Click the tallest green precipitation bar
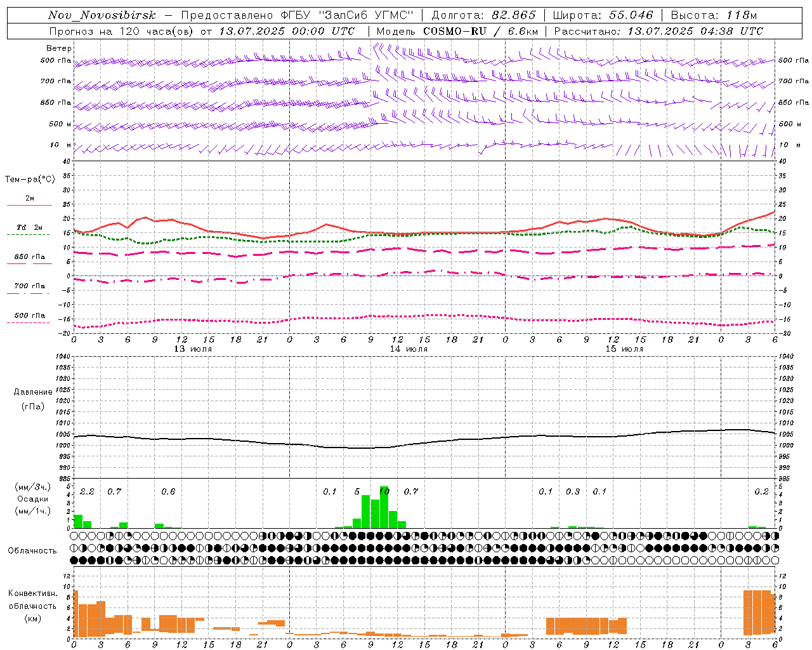Image resolution: width=812 pixels, height=650 pixels. pos(384,507)
